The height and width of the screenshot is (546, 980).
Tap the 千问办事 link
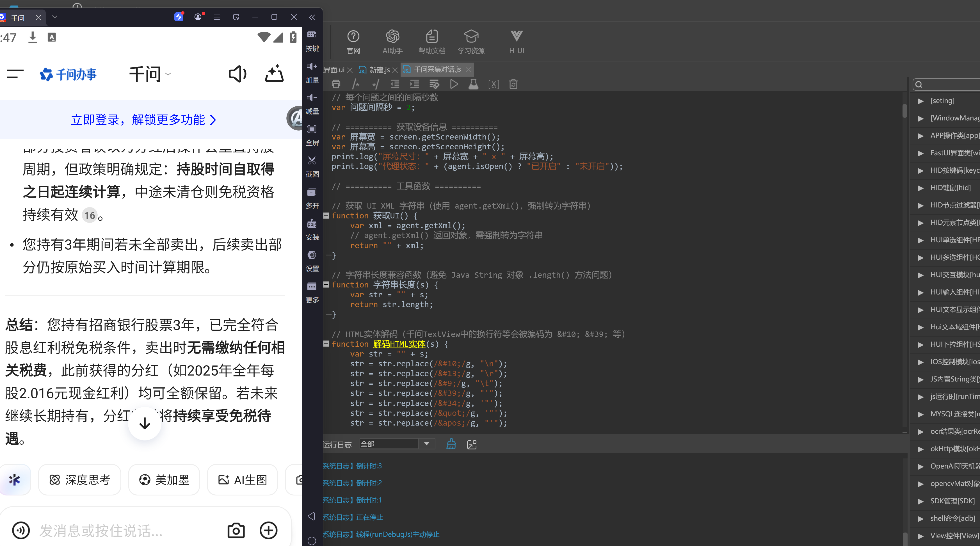(x=68, y=74)
